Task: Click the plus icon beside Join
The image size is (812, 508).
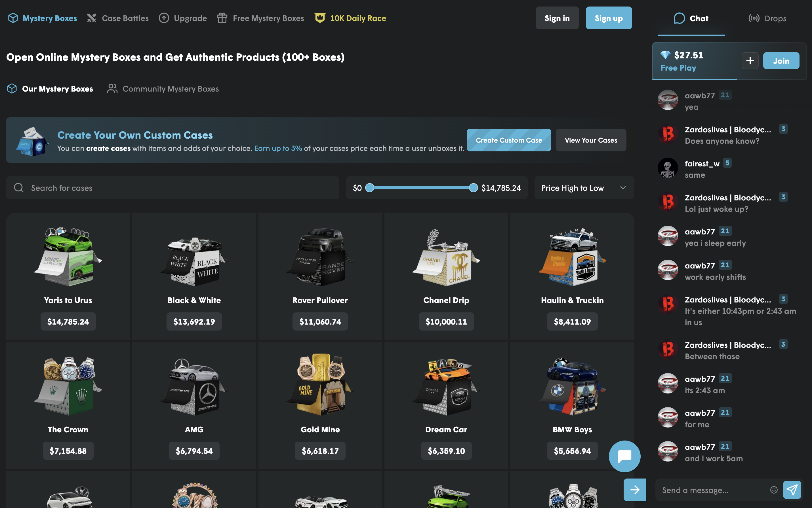Action: tap(750, 61)
